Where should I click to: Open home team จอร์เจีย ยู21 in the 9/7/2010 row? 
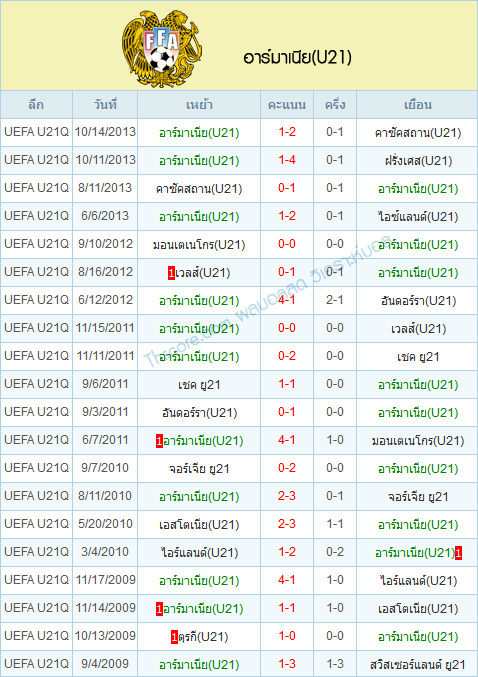click(199, 468)
